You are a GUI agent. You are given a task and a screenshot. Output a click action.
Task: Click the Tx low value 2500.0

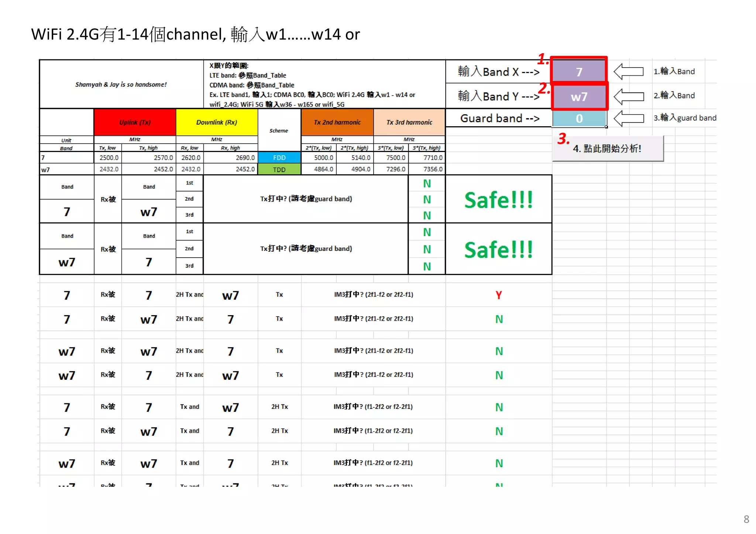point(108,158)
